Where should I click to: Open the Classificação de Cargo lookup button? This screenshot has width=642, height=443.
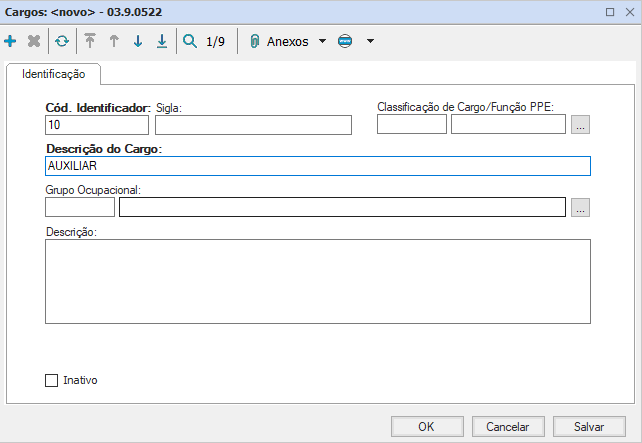point(581,124)
